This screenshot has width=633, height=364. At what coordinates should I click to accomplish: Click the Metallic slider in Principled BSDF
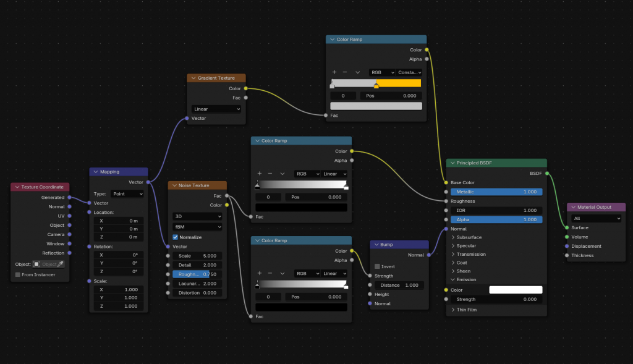click(496, 192)
